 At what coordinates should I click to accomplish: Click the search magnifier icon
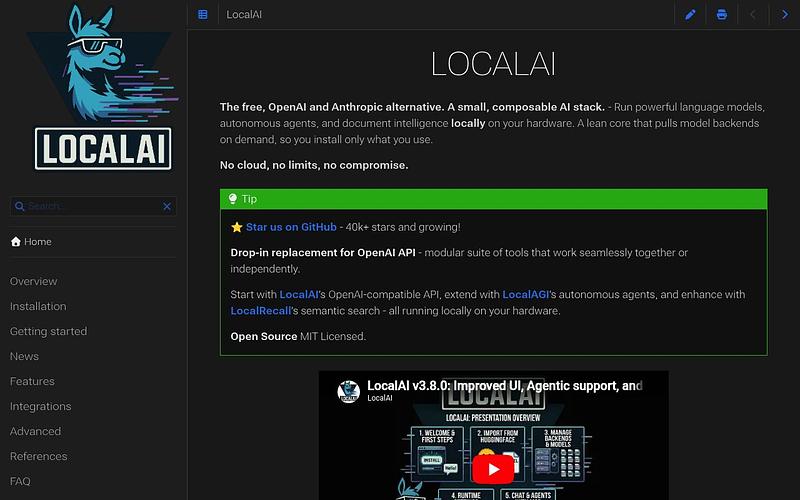19,206
